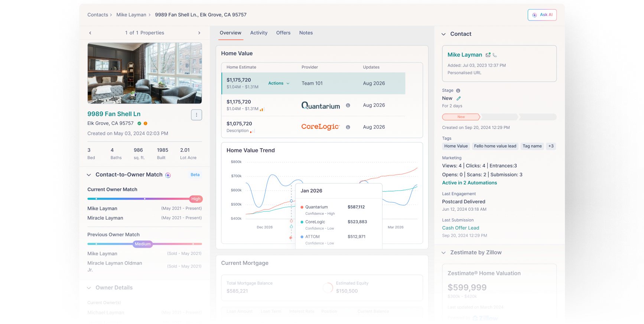This screenshot has height=324, width=644.
Task: Click AI sparkle icon beside Contact-to-Owner Match
Action: [168, 175]
